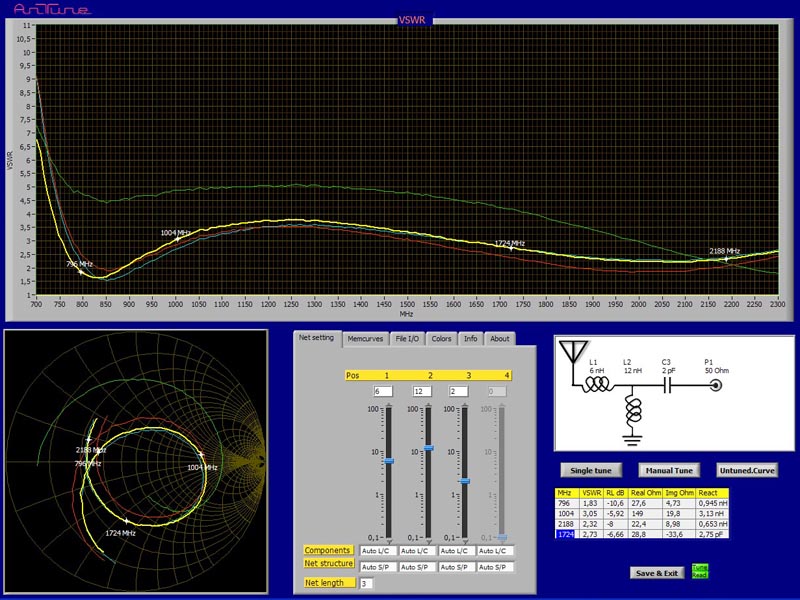Open the position 1 Auto L/C selector
Image resolution: width=800 pixels, height=600 pixels.
click(x=379, y=551)
